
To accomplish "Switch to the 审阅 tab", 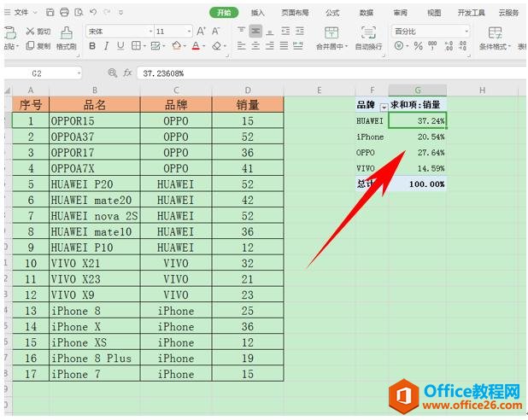I will coord(401,13).
